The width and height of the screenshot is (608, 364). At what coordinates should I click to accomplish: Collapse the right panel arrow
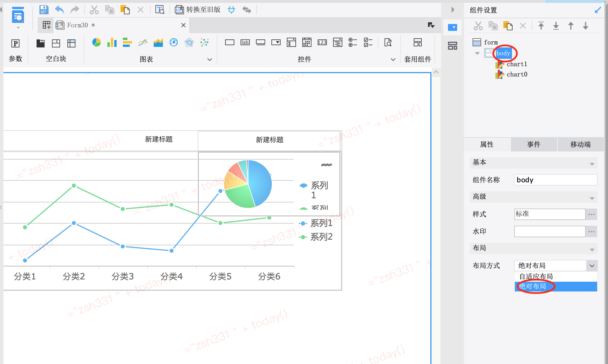pos(453,10)
